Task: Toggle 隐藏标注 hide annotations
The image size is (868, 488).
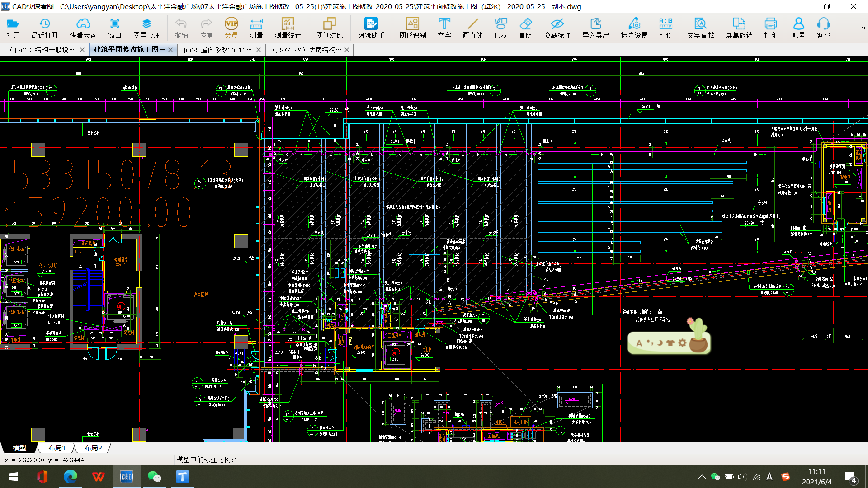Action: click(x=557, y=28)
